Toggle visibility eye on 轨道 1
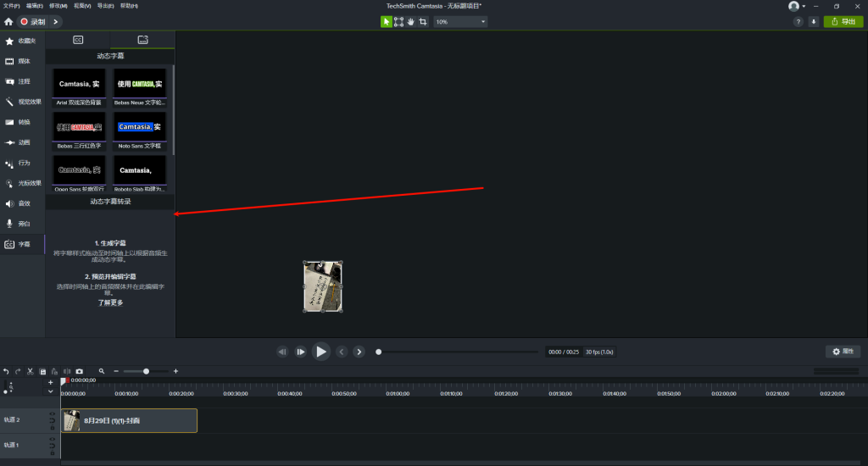Screen dimensions: 868x466 click(x=52, y=440)
